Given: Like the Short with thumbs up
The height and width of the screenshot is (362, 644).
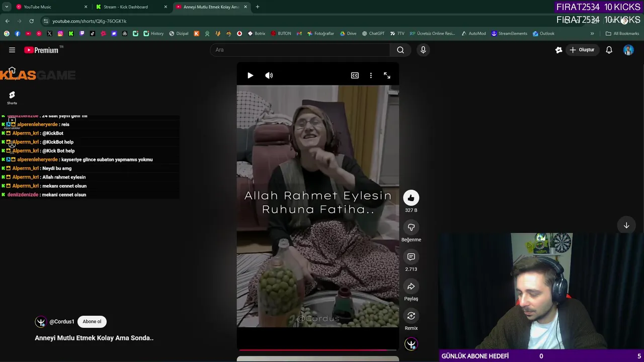Looking at the screenshot, I should [x=411, y=198].
